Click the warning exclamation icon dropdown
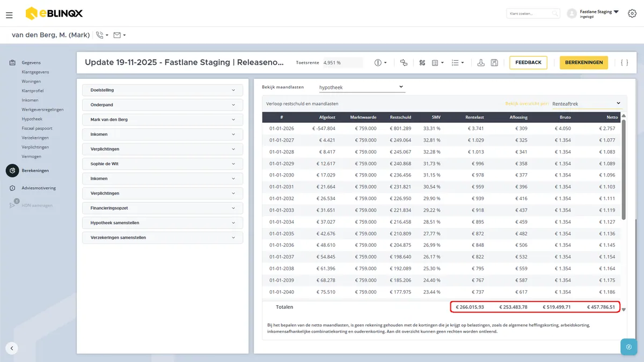The height and width of the screenshot is (362, 644). point(380,63)
